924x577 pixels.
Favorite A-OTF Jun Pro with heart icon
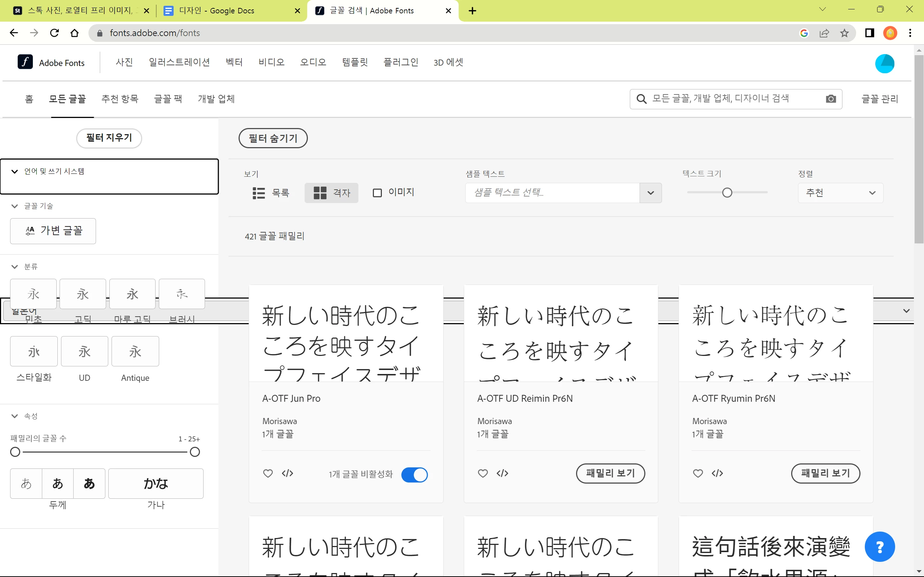click(x=268, y=473)
